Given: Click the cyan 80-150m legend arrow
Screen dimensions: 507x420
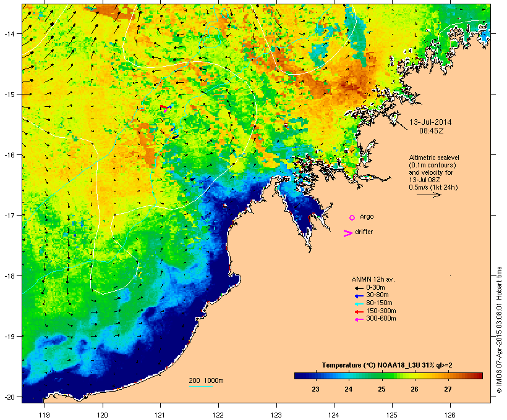Looking at the screenshot, I should tap(359, 304).
